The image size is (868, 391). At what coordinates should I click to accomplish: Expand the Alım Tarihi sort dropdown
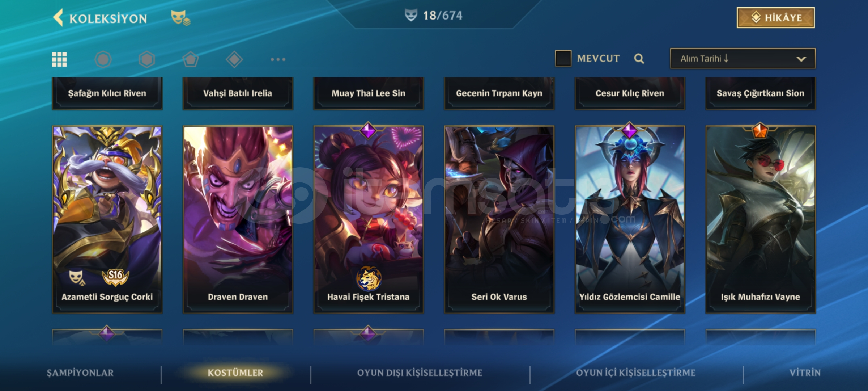pyautogui.click(x=743, y=58)
